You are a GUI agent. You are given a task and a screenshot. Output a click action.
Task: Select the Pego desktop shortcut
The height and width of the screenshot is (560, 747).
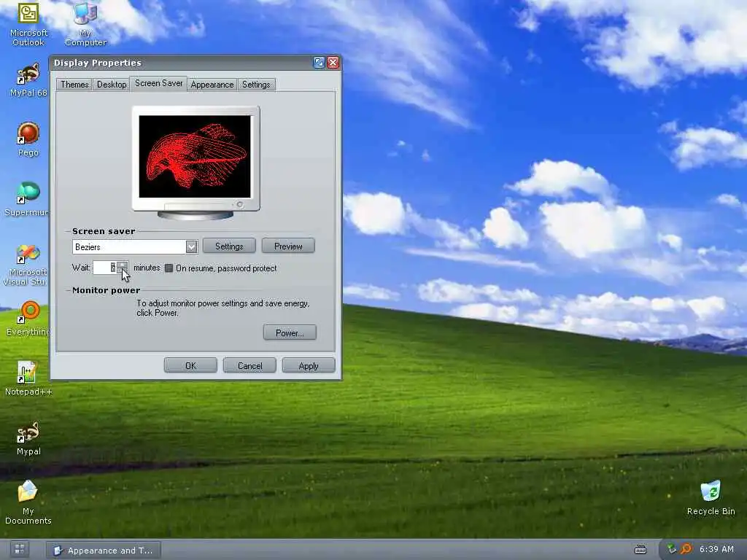tap(28, 139)
